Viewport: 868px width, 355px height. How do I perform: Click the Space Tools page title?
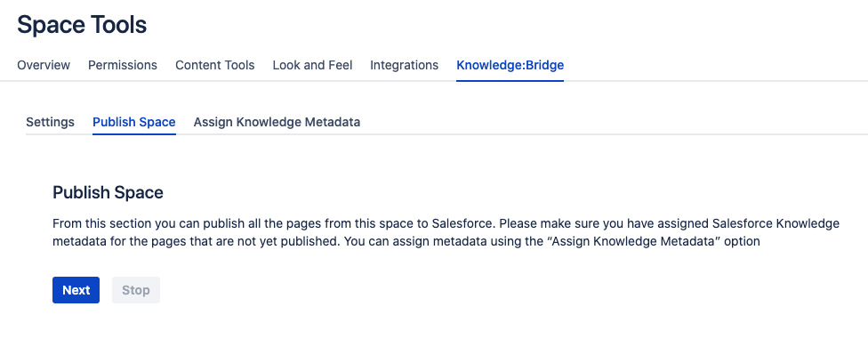[82, 25]
